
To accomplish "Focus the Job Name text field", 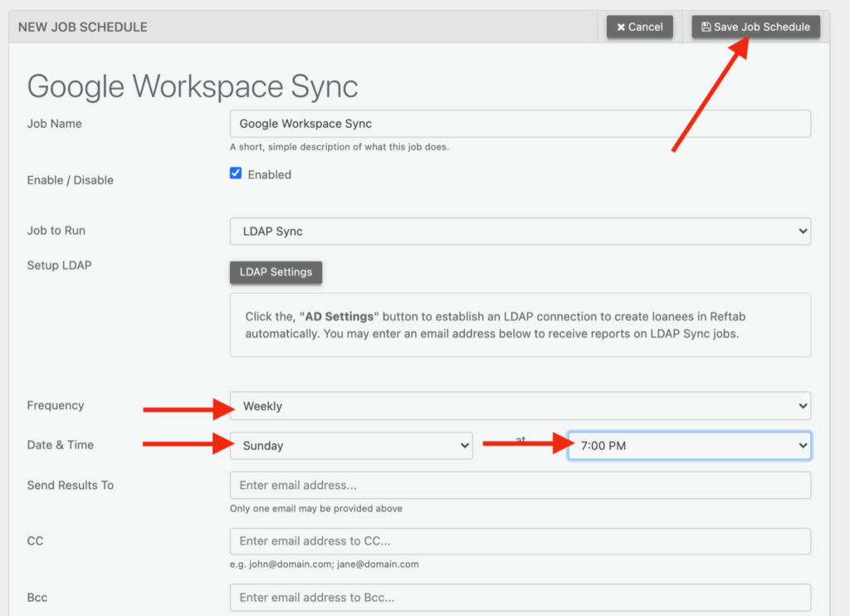I will coord(520,124).
